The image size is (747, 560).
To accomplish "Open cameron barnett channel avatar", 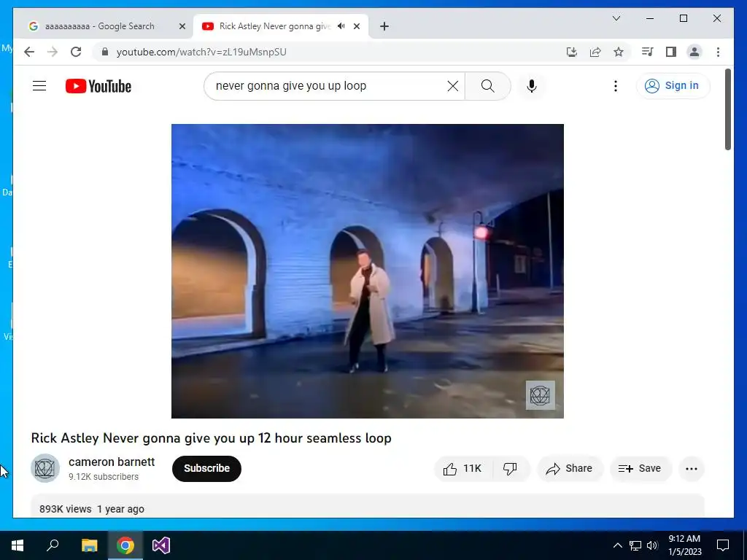I will (x=45, y=468).
